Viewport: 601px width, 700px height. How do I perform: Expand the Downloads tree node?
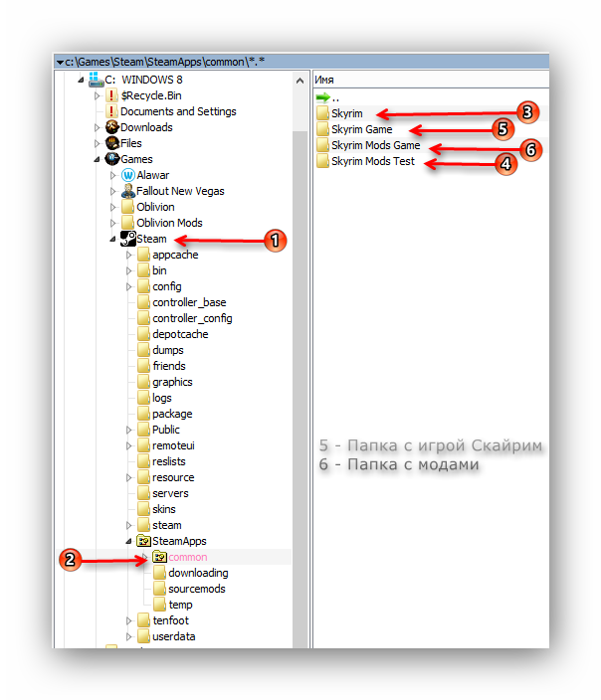click(x=97, y=127)
